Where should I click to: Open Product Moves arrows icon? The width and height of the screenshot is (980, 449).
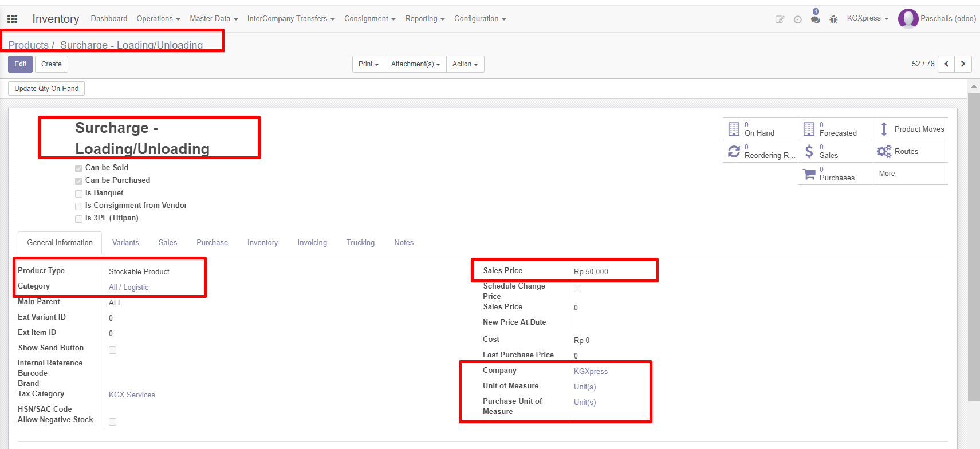pos(884,129)
